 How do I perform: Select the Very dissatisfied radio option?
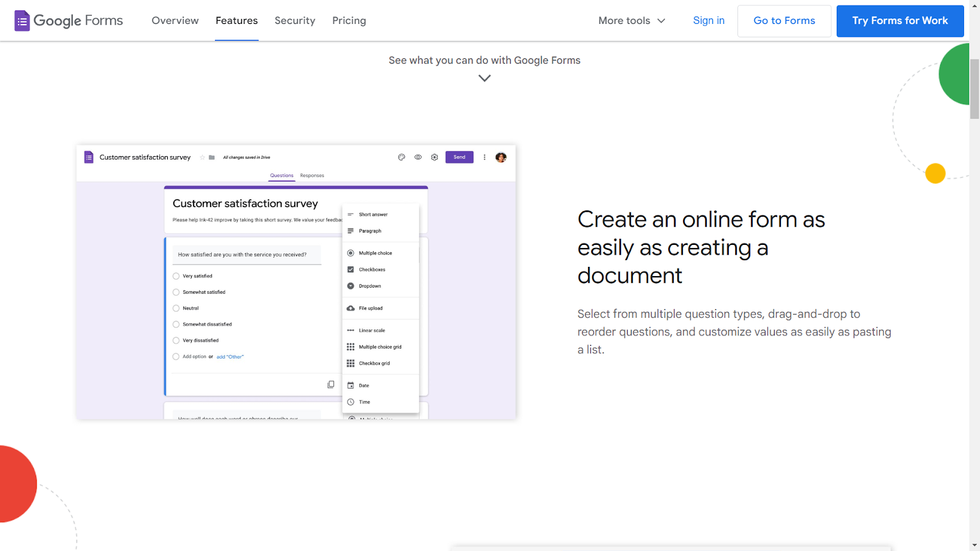[176, 340]
